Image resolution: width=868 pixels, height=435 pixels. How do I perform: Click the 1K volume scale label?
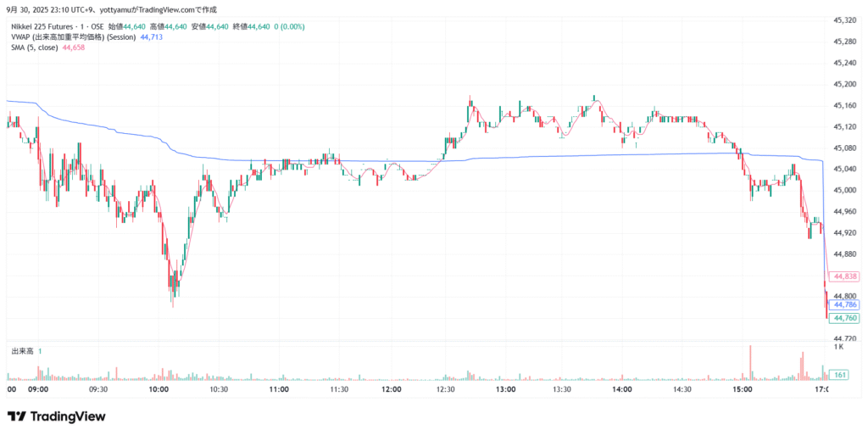[838, 348]
